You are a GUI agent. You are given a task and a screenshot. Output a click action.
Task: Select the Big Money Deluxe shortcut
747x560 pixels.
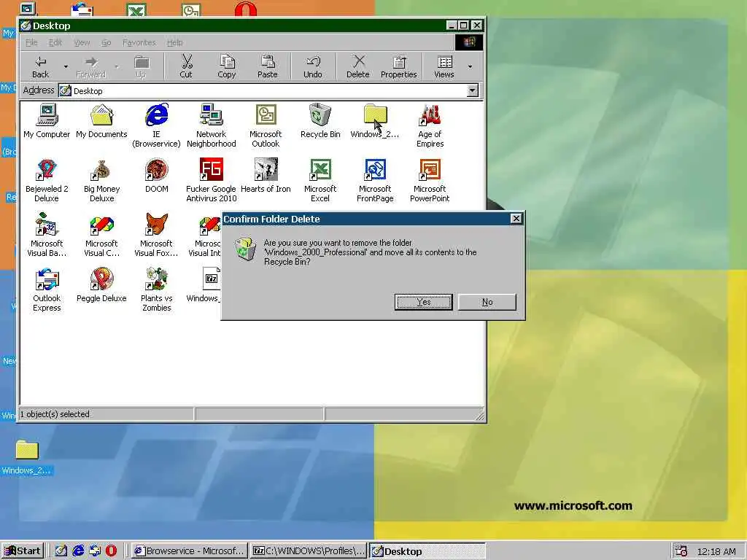coord(101,181)
